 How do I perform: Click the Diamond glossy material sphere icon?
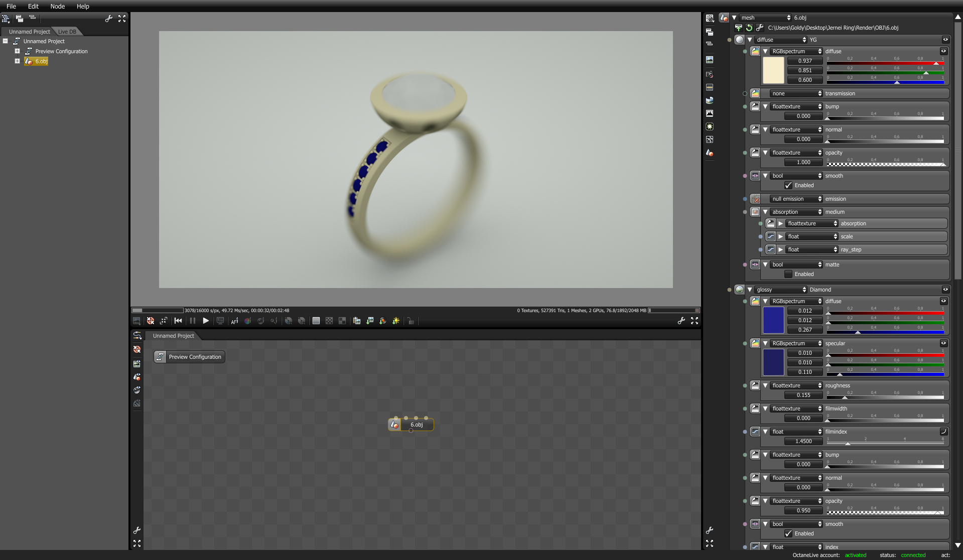pyautogui.click(x=740, y=290)
